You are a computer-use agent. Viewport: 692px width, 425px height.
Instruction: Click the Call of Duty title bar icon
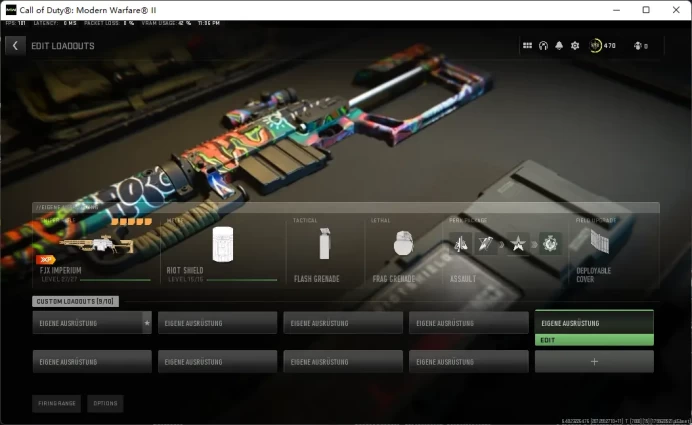tap(11, 10)
